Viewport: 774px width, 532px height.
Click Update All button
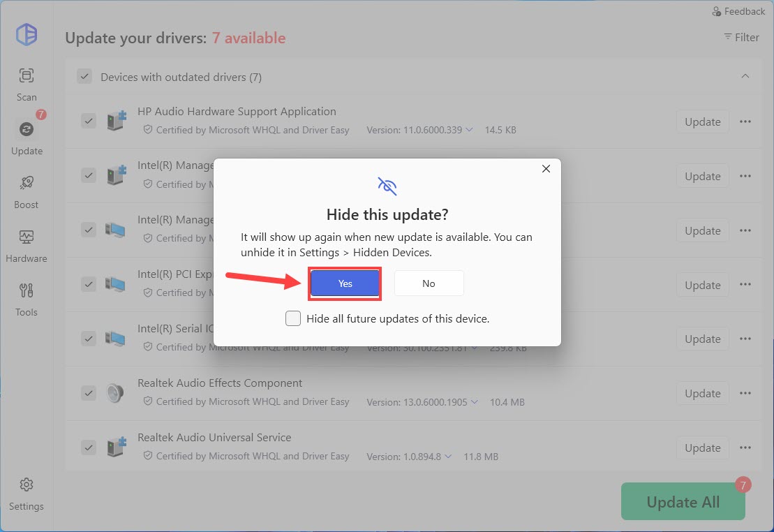(x=683, y=501)
